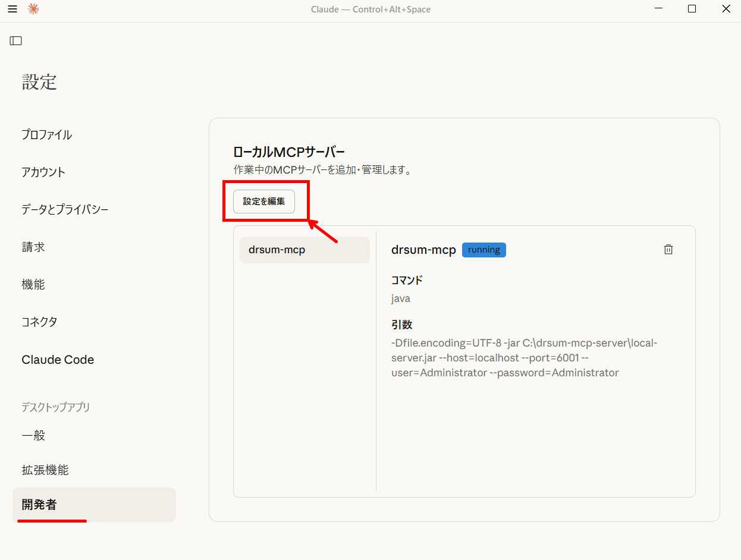The image size is (741, 560).
Task: Select 一般 under デスクトップアプリ
Action: [33, 436]
